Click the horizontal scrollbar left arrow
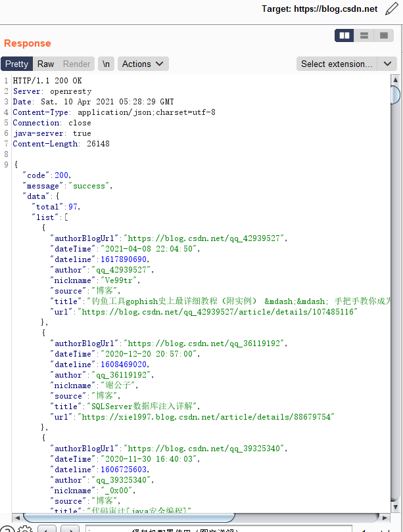Screen dimensions: 403x532 click(17, 518)
